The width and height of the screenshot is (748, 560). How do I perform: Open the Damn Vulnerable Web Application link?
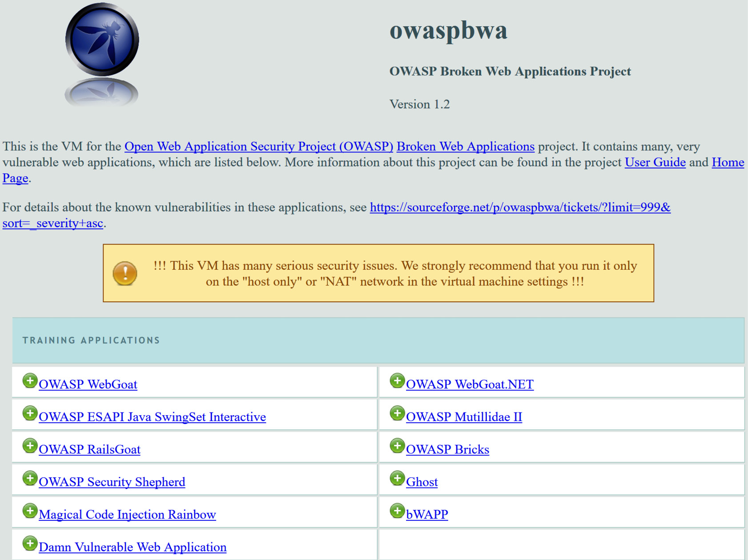coord(133,547)
